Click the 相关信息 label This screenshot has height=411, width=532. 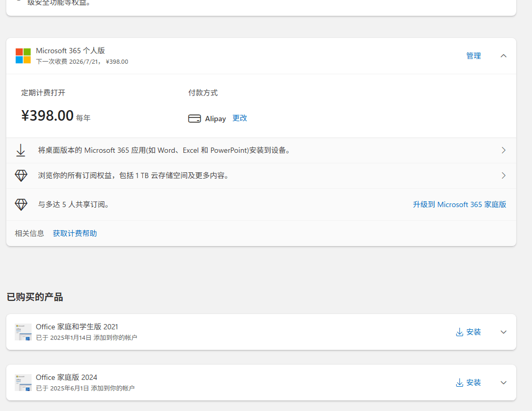(x=29, y=233)
